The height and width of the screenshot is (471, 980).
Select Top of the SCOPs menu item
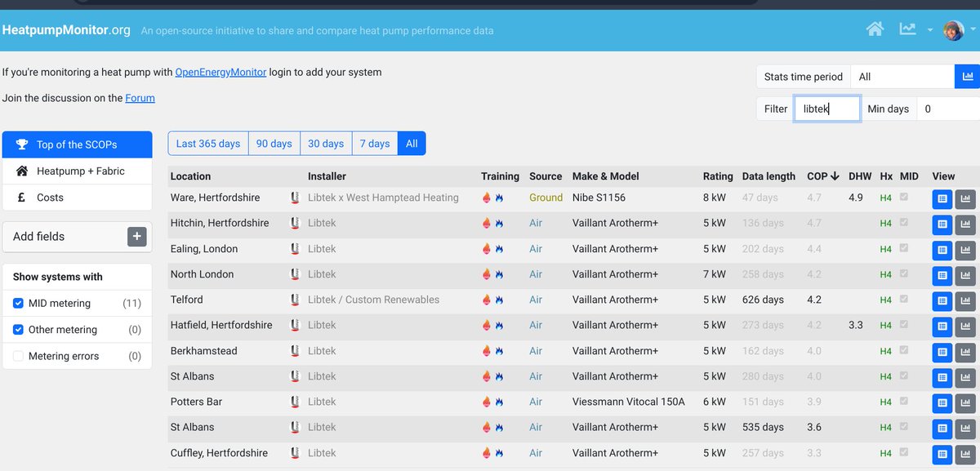pos(77,144)
